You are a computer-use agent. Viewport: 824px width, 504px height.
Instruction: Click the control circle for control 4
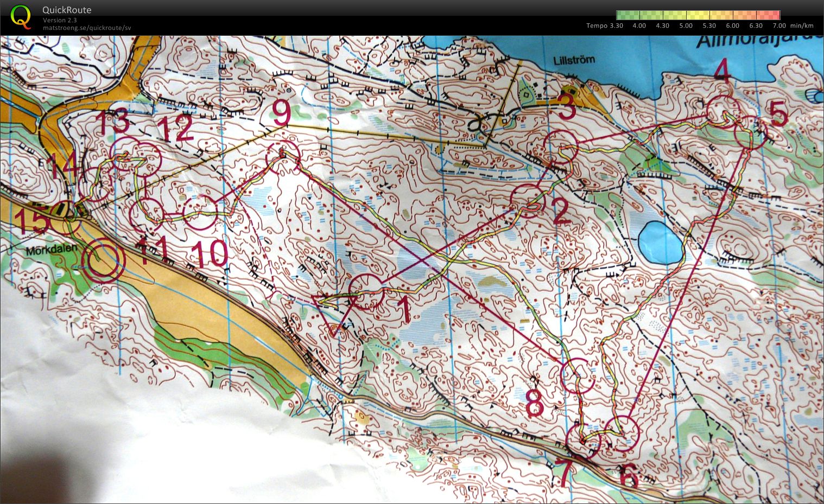click(x=724, y=113)
